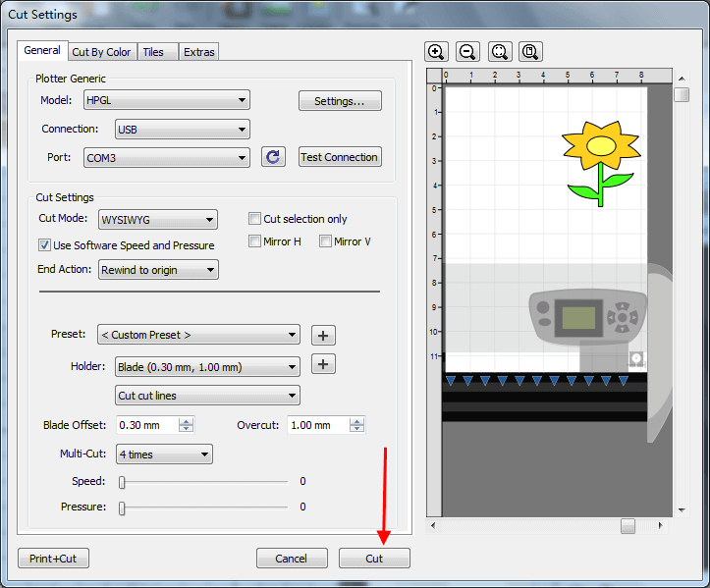This screenshot has height=588, width=710.
Task: Open the Cut cut lines dropdown
Action: click(x=207, y=396)
